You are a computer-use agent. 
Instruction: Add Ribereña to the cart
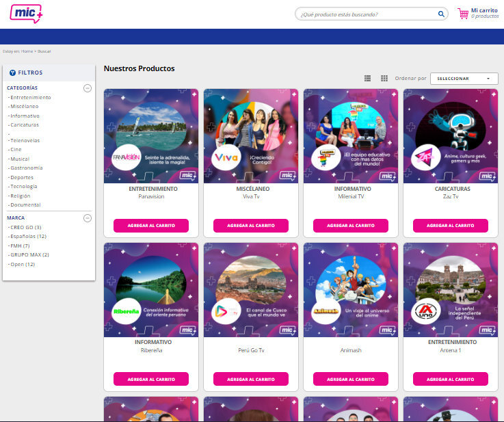[151, 380]
